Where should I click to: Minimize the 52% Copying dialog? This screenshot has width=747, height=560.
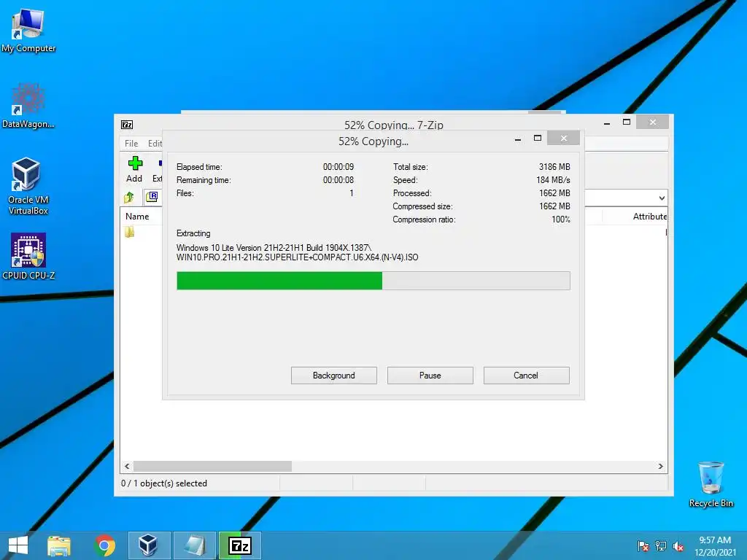tap(518, 139)
